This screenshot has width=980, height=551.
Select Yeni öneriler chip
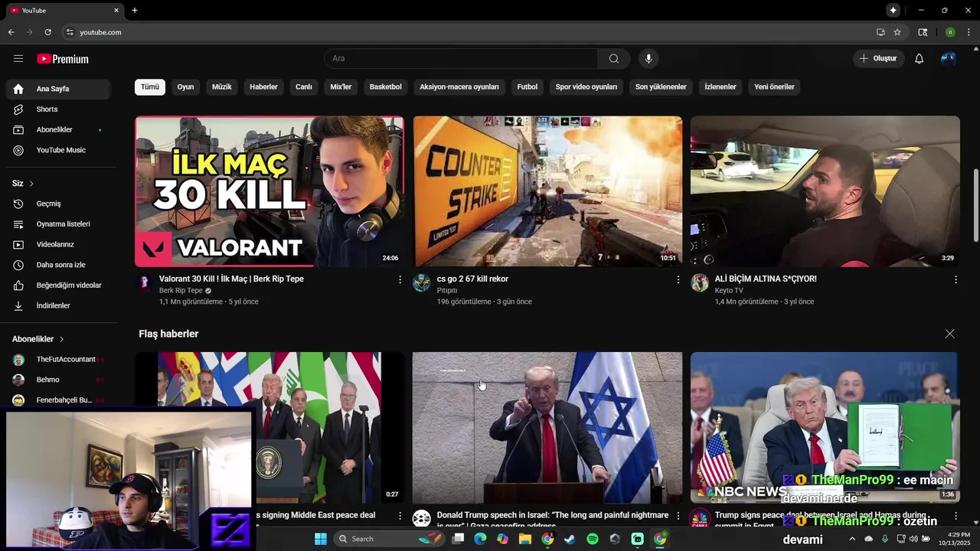pyautogui.click(x=774, y=87)
